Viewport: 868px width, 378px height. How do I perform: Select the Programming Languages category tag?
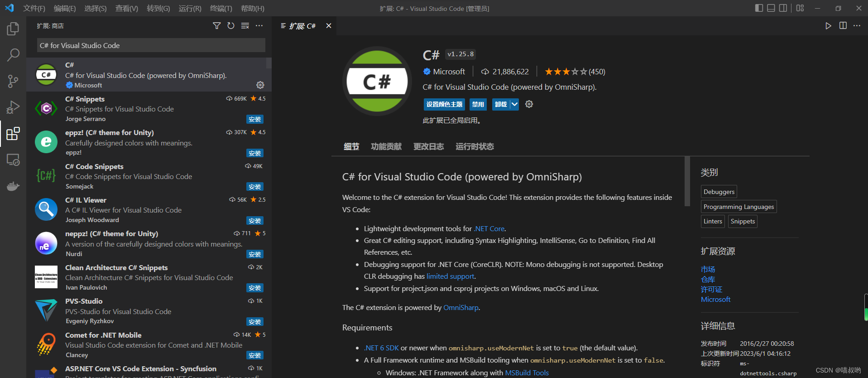pyautogui.click(x=739, y=207)
